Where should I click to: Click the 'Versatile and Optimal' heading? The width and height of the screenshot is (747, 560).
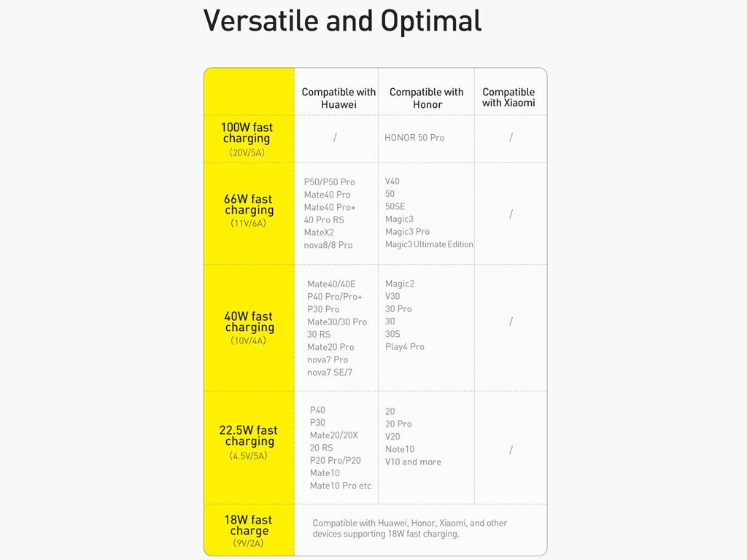point(342,21)
